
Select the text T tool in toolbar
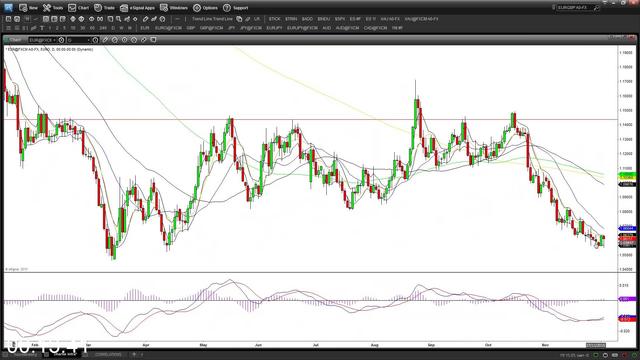click(x=42, y=28)
